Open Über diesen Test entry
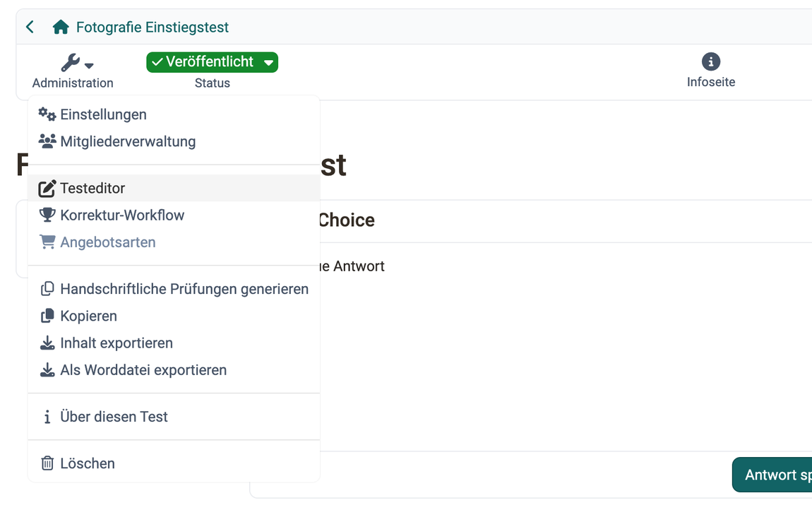 click(x=174, y=417)
